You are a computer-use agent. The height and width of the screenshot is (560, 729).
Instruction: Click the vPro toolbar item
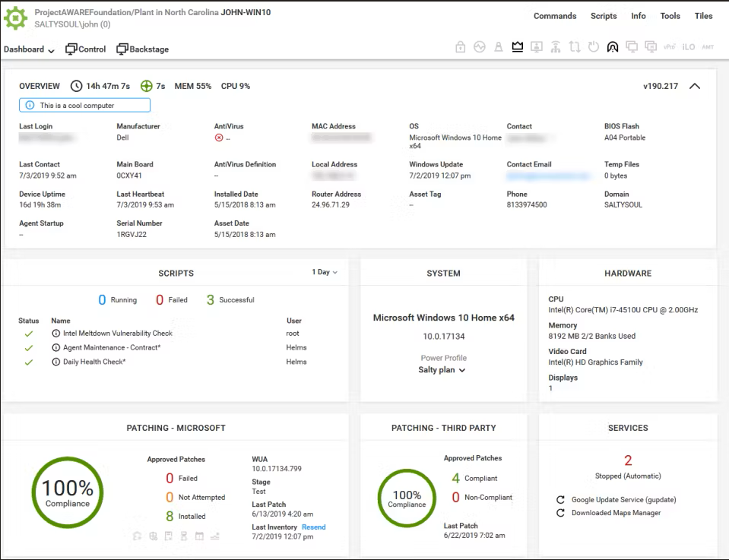click(670, 47)
